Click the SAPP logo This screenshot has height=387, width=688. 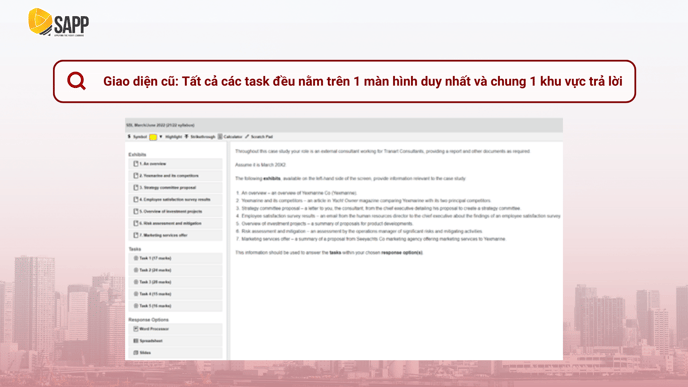click(58, 22)
